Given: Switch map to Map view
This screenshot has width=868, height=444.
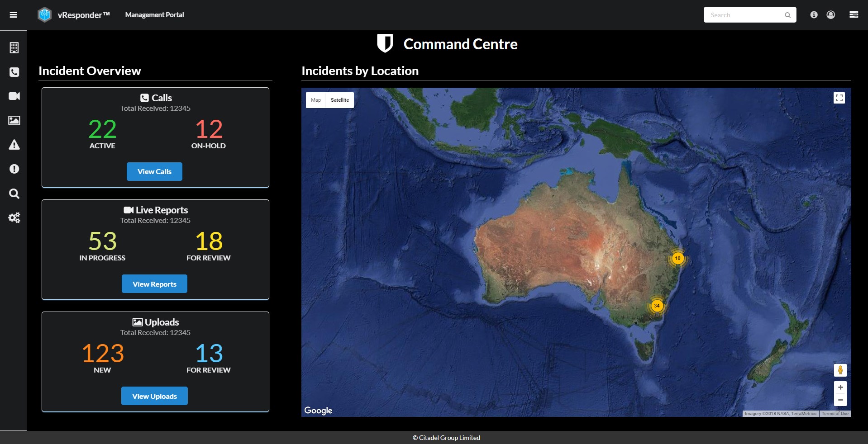Looking at the screenshot, I should click(316, 100).
